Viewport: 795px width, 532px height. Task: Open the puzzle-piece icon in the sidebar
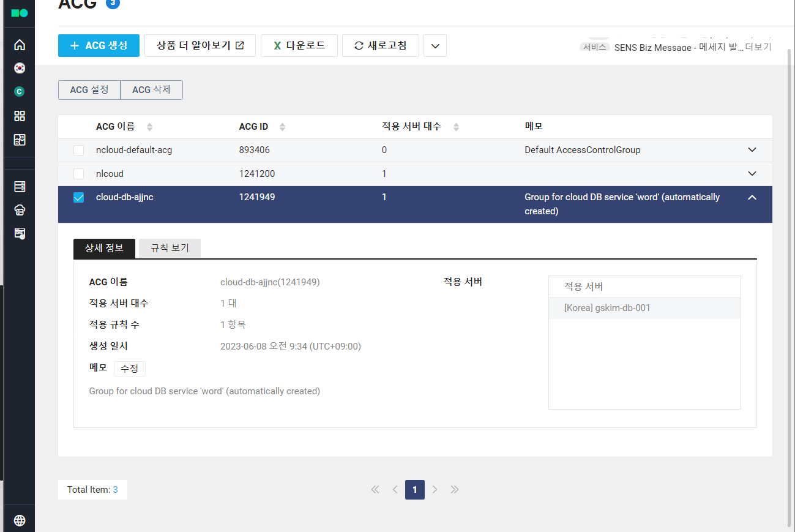20,140
